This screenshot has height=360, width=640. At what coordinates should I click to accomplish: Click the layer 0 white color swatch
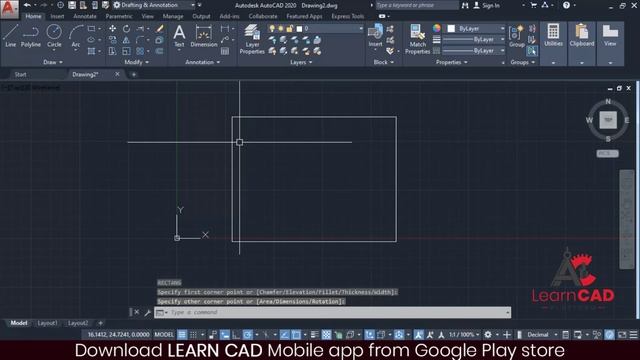[299, 29]
